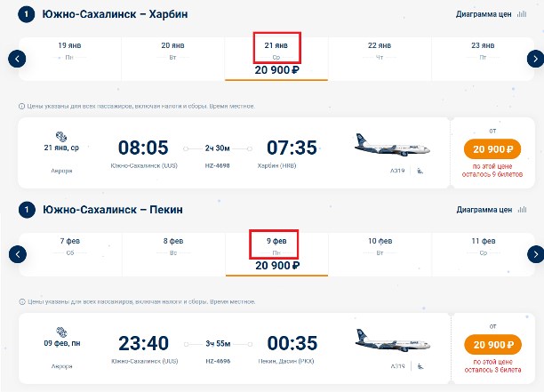Select the 19 Jan date tab
This screenshot has height=392, width=544.
[74, 52]
